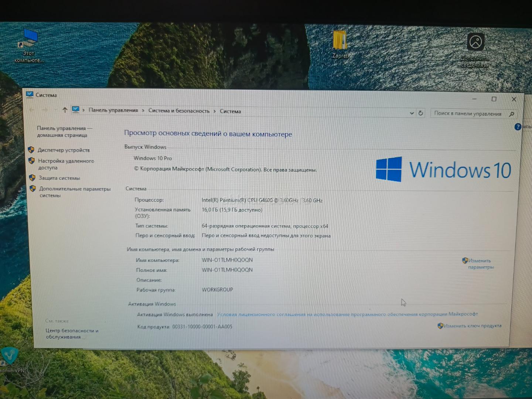532x399 pixels.
Task: Click the Up arrow navigation button
Action: point(65,110)
